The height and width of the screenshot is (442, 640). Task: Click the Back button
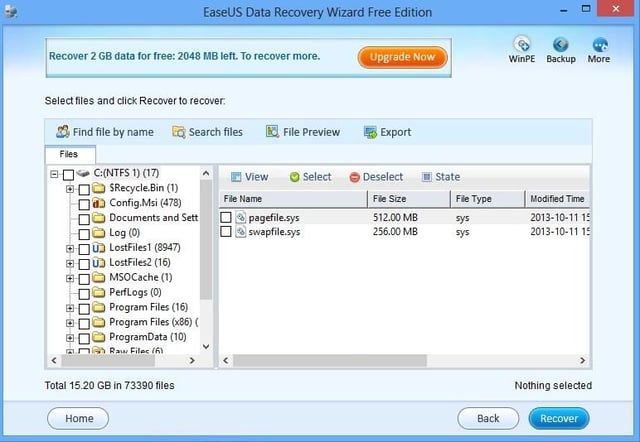(488, 418)
